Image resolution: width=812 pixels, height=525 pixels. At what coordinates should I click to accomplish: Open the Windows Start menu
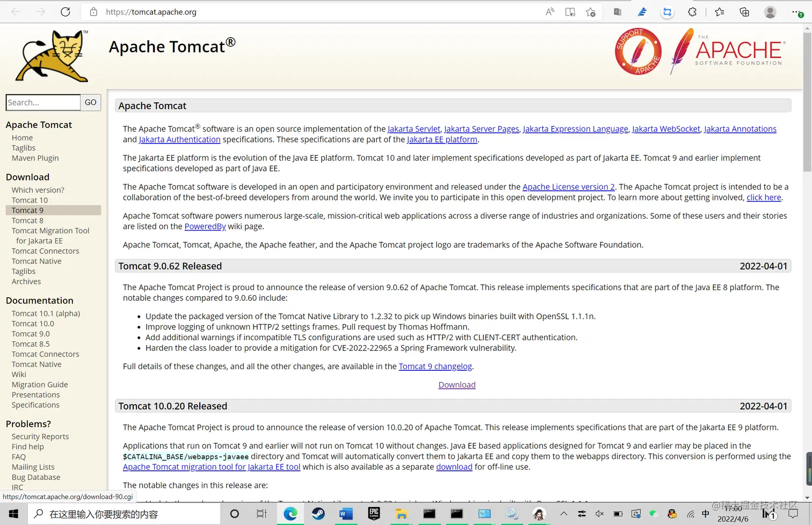tap(13, 514)
